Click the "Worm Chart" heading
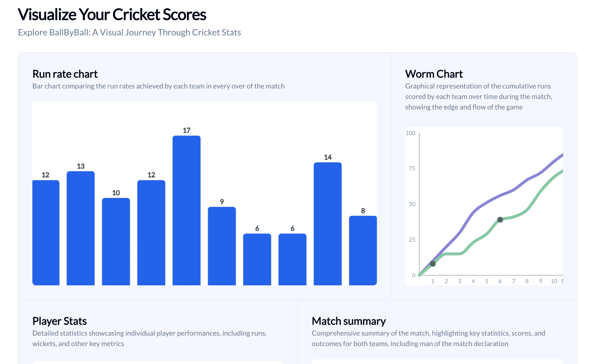This screenshot has height=364, width=599. 434,74
